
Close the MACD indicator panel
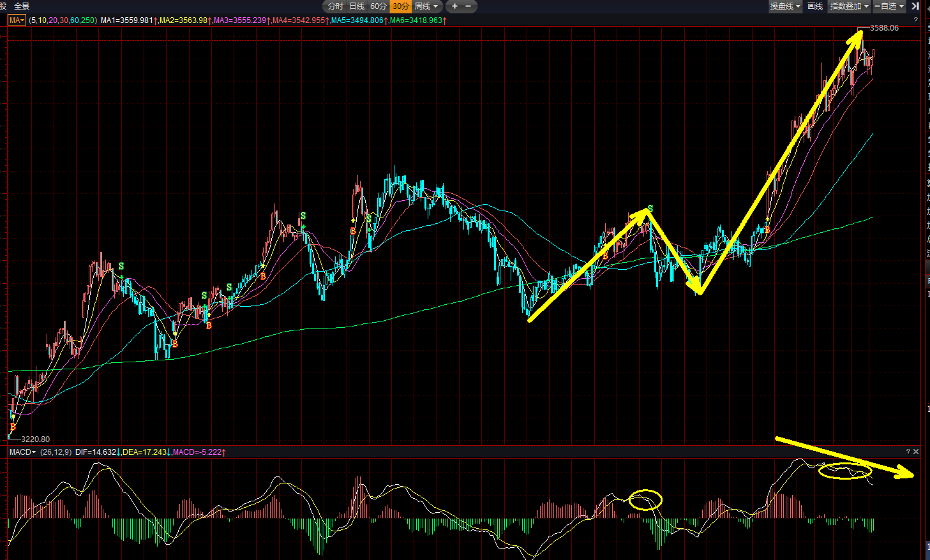tap(916, 452)
